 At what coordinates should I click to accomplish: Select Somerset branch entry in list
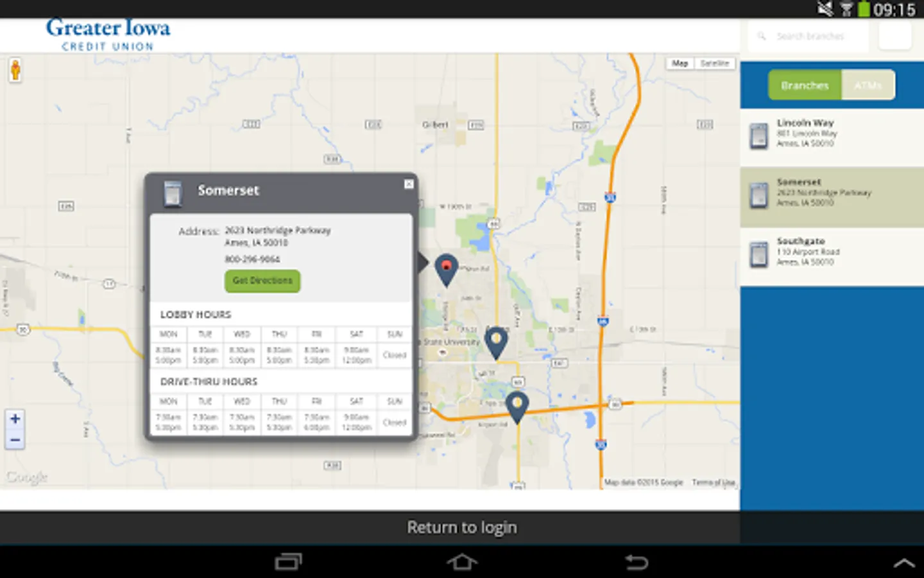pyautogui.click(x=832, y=198)
